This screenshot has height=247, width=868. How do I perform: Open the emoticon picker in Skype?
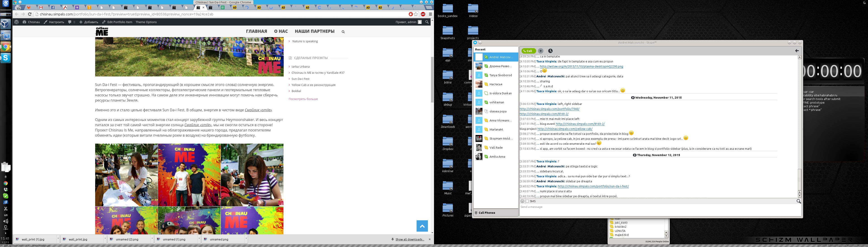(x=523, y=201)
